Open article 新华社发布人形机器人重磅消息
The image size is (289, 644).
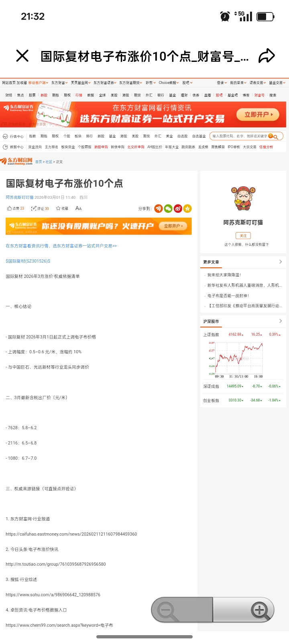click(244, 285)
